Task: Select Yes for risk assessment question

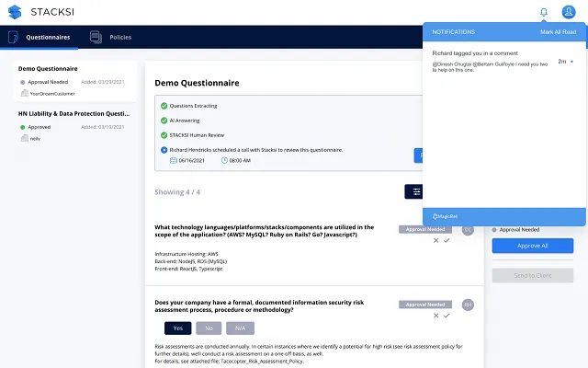Action: click(177, 328)
